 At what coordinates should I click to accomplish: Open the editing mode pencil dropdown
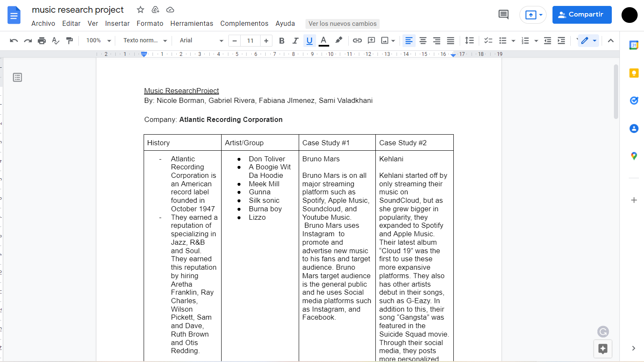[589, 41]
